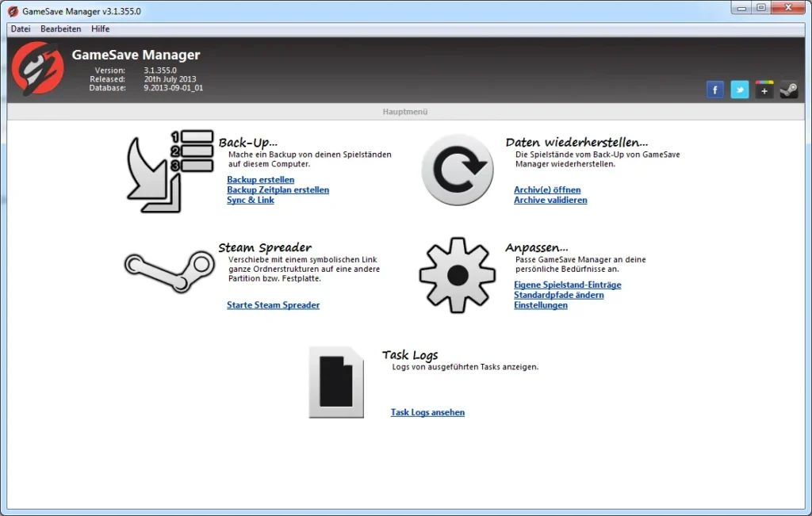Click the Steam Spreader heading
This screenshot has width=812, height=516.
pyautogui.click(x=265, y=247)
